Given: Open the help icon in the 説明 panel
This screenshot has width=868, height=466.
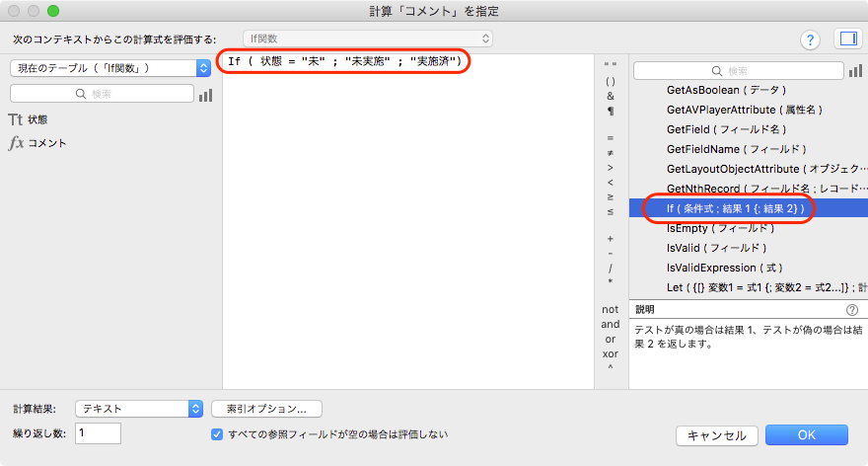Looking at the screenshot, I should 852,310.
